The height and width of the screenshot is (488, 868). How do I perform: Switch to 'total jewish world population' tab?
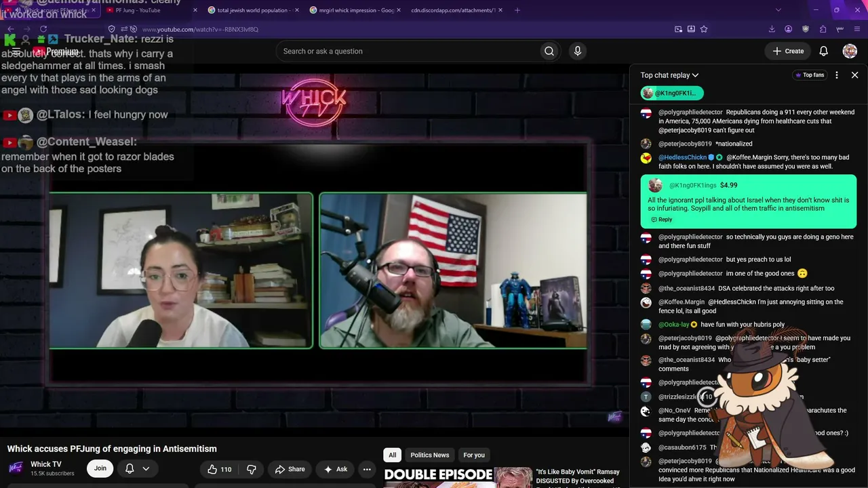[254, 10]
